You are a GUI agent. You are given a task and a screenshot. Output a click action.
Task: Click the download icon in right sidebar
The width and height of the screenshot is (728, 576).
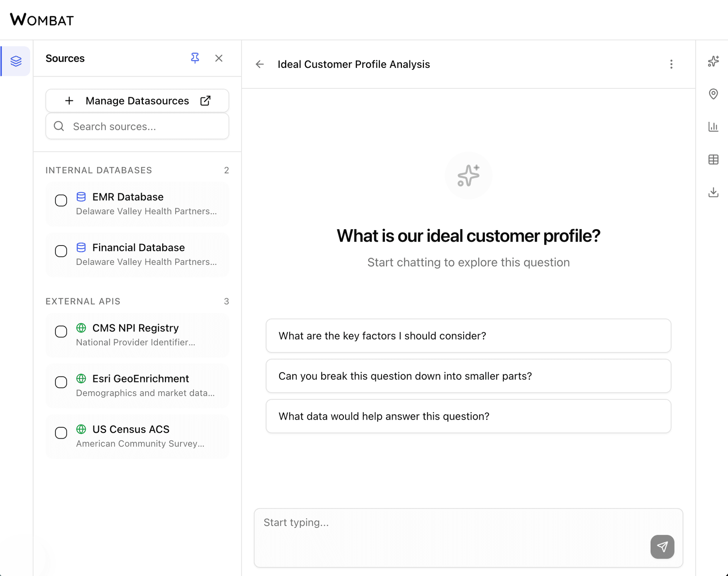click(x=713, y=192)
